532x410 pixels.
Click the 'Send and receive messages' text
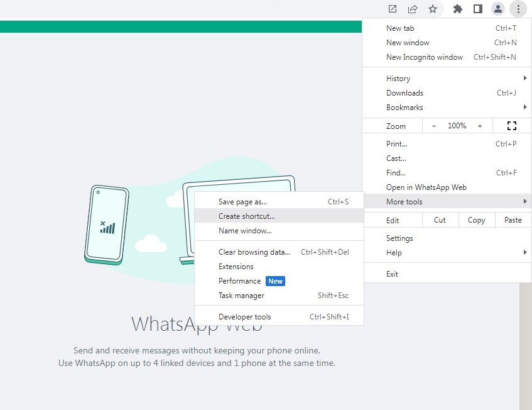[x=197, y=350]
